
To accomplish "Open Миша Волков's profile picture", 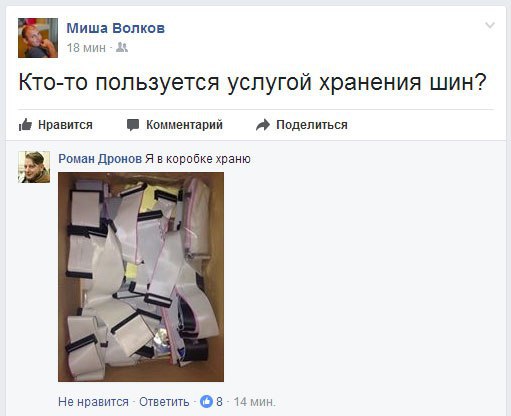I will click(x=38, y=38).
